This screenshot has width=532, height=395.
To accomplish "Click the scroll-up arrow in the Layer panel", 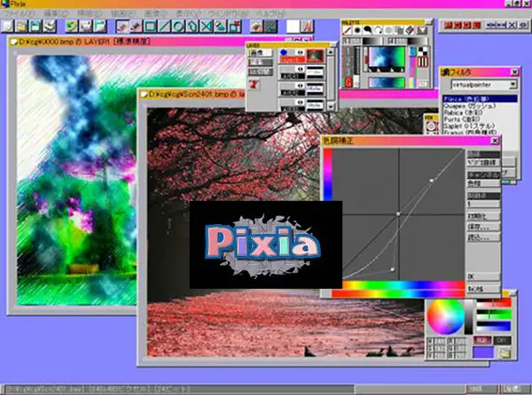I will coord(331,52).
